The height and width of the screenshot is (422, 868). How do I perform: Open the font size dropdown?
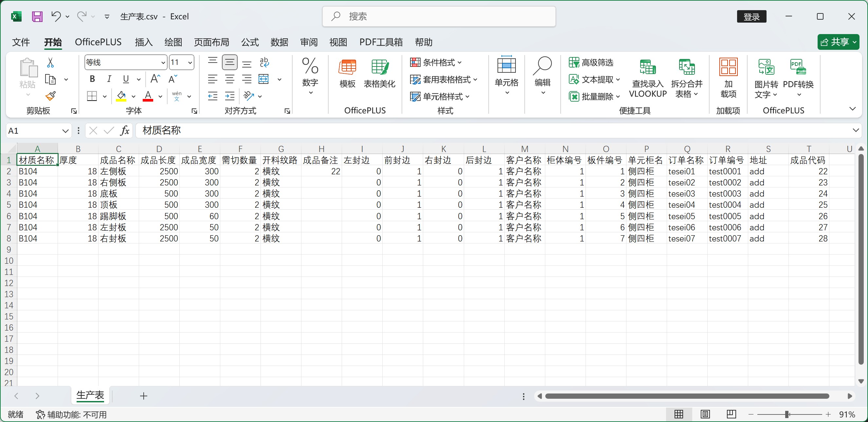[190, 62]
